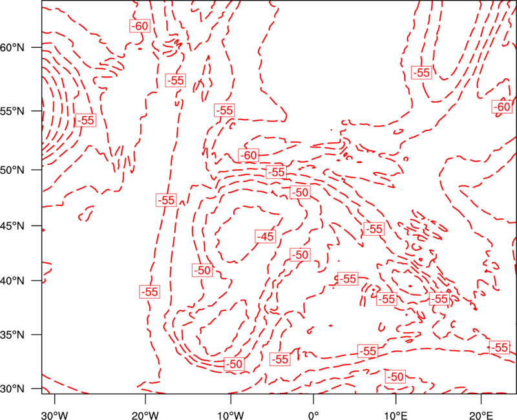The width and height of the screenshot is (517, 420).
Task: Select the 20°W longitude axis label
Action: pos(145,415)
